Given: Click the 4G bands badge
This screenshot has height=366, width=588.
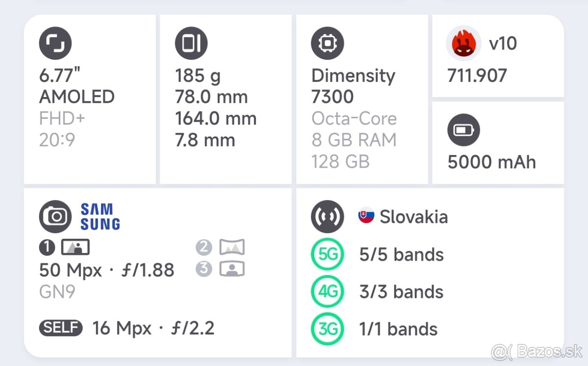Looking at the screenshot, I should (x=327, y=291).
